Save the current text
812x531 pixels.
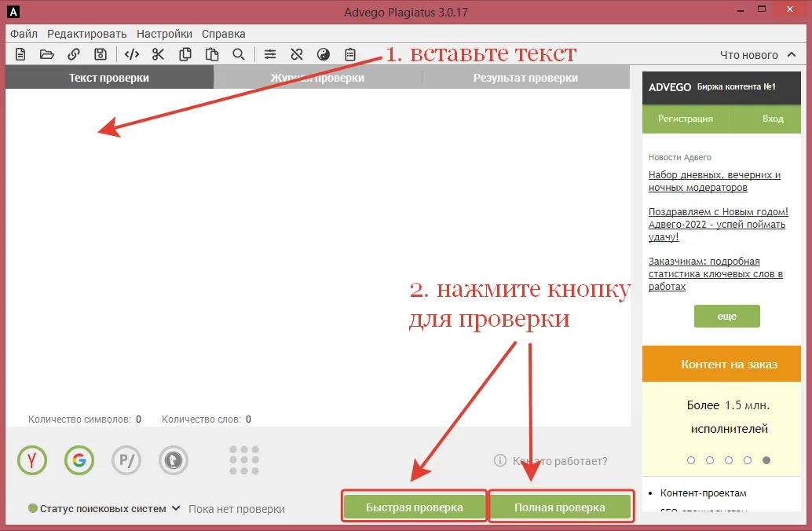(102, 53)
